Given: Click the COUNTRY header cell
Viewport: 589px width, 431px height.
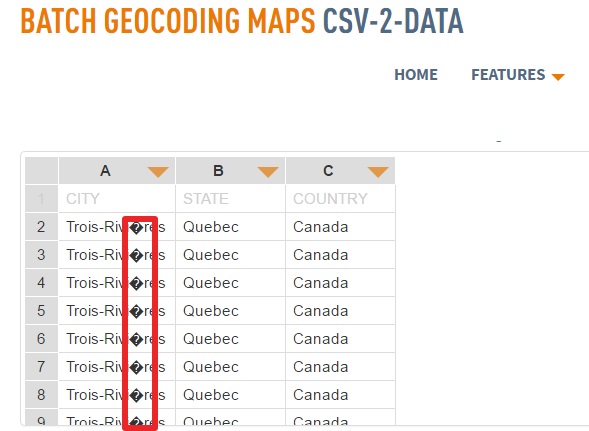Looking at the screenshot, I should pyautogui.click(x=340, y=199).
